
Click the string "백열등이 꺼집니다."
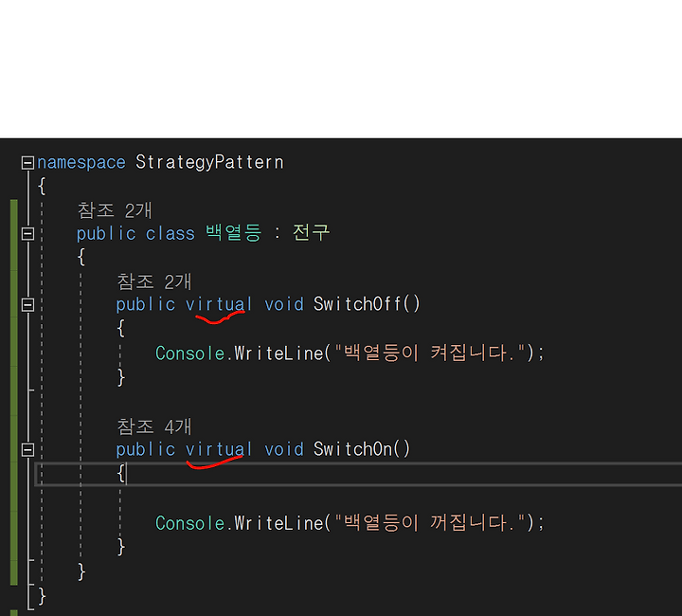coord(430,522)
